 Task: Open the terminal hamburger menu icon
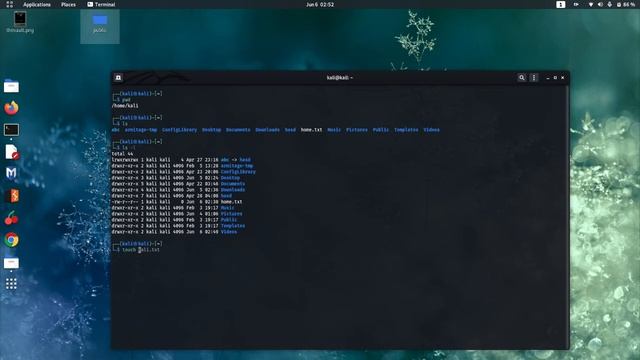pyautogui.click(x=533, y=78)
